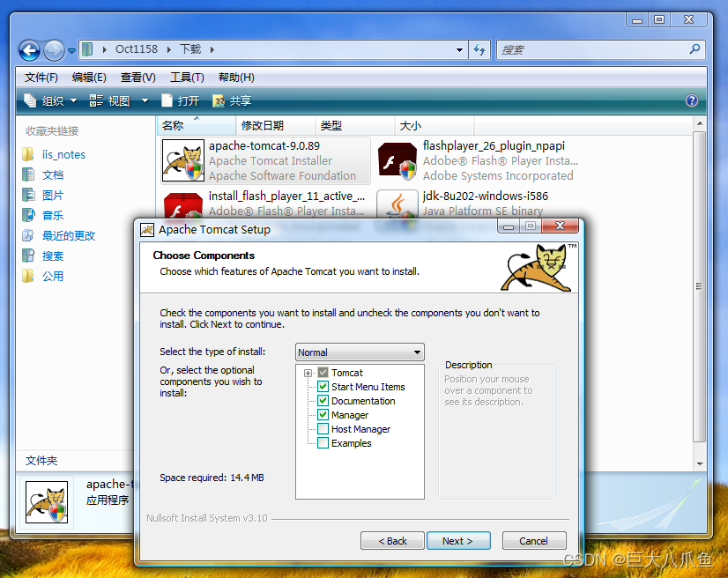
Task: Open the 最近的更改 favorite link
Action: pyautogui.click(x=69, y=236)
